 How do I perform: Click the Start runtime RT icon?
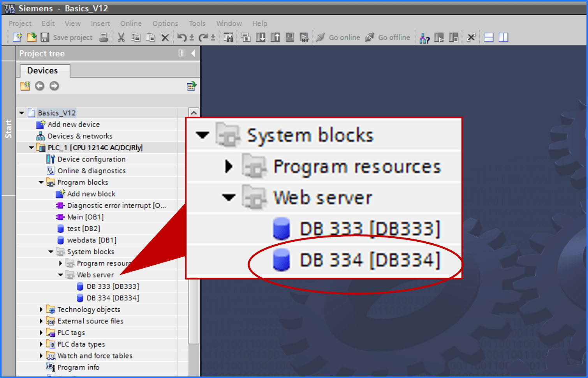tap(304, 37)
